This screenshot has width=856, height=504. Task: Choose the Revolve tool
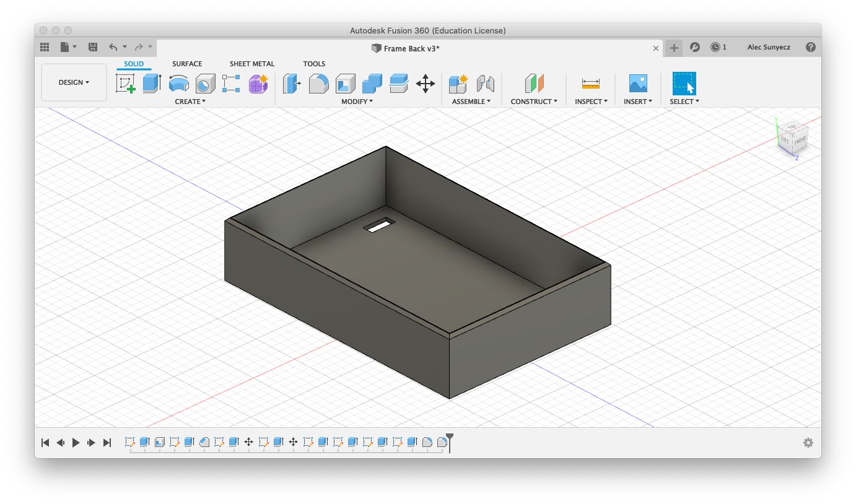click(x=178, y=83)
